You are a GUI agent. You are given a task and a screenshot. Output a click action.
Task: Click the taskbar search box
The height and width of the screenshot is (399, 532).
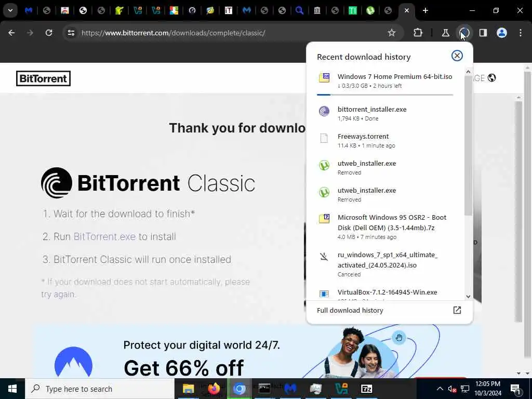coord(100,389)
